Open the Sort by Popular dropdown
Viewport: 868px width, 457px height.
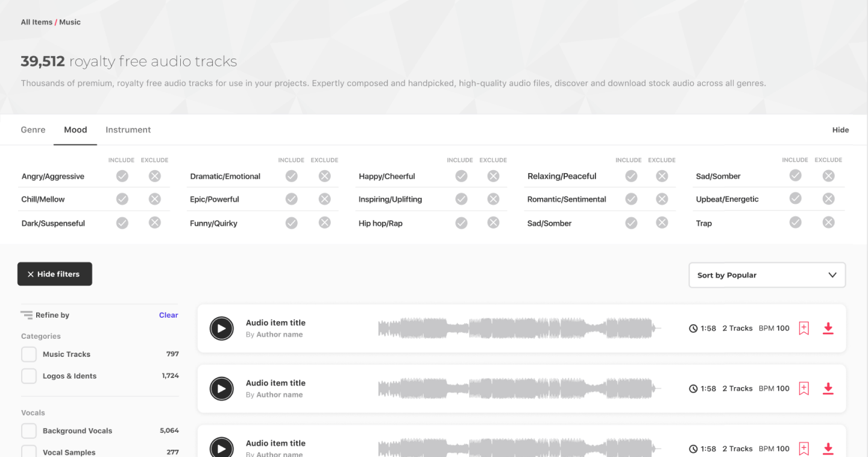coord(767,275)
